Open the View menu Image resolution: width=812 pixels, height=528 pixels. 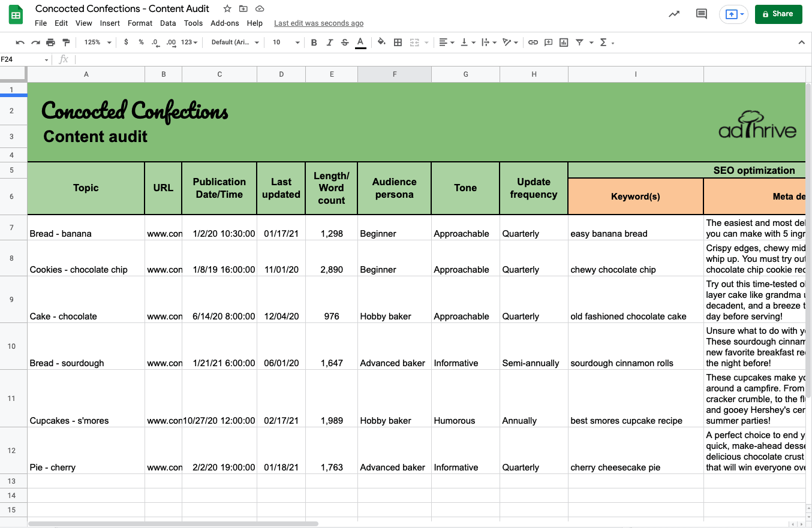pyautogui.click(x=84, y=23)
